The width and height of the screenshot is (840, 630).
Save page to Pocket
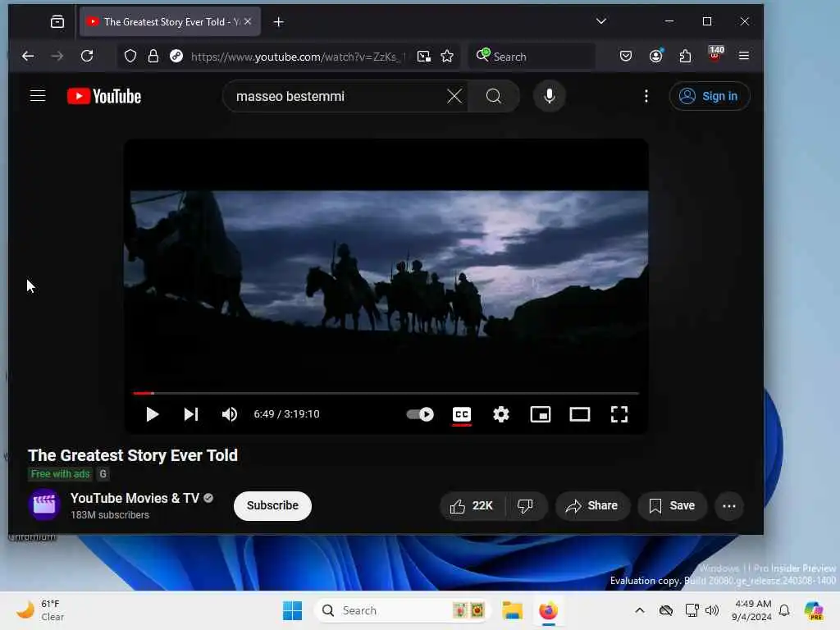(x=626, y=56)
